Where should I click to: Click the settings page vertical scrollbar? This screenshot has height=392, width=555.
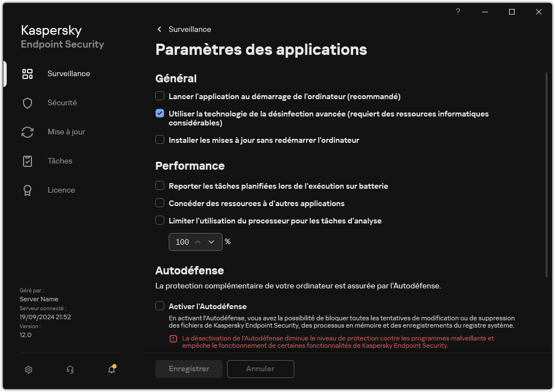pos(547,175)
